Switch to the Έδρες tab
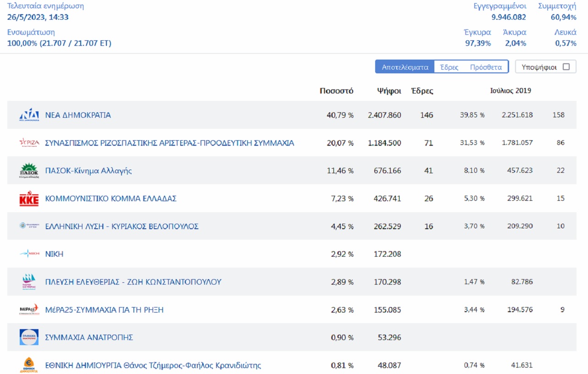Viewport: 588px width, 374px height. 449,67
